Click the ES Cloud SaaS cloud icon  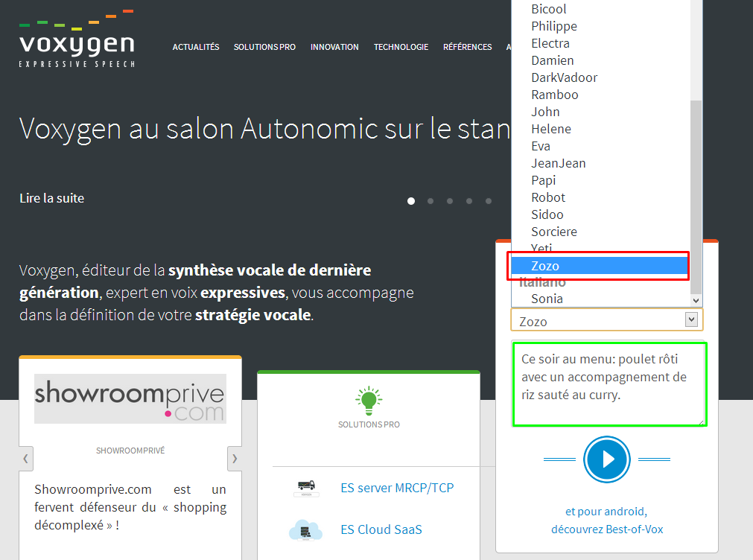(x=305, y=530)
